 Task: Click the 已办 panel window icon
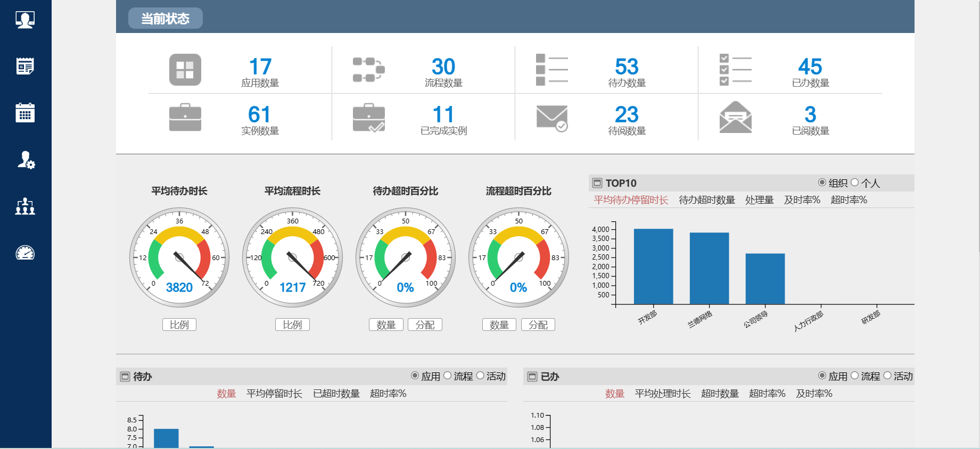(532, 377)
